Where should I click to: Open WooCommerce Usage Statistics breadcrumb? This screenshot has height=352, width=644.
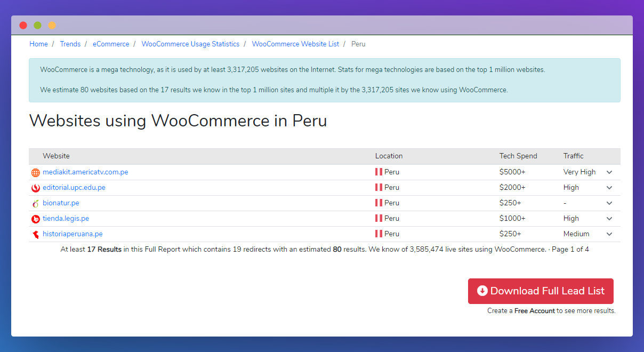190,44
